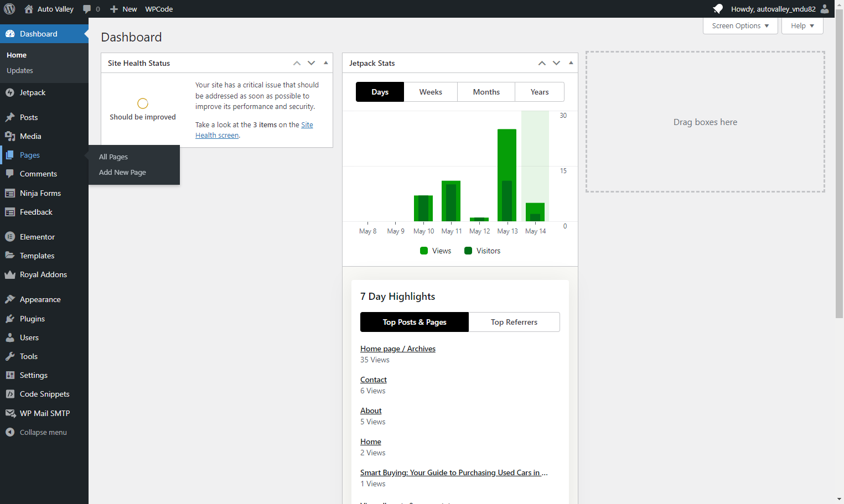This screenshot has height=504, width=844.
Task: Click the WP Mail SMTP envelope icon
Action: (10, 413)
